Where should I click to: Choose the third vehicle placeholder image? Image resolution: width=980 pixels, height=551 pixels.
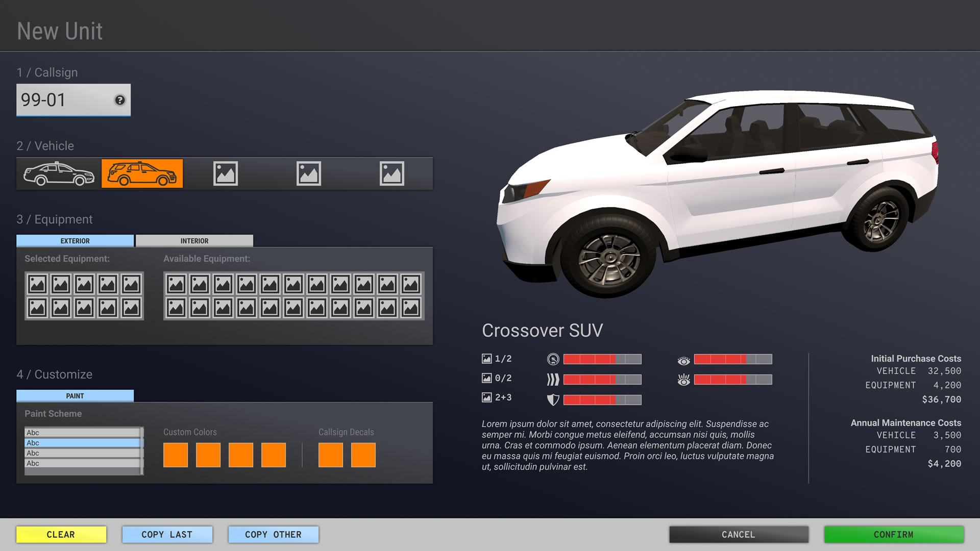coord(225,174)
